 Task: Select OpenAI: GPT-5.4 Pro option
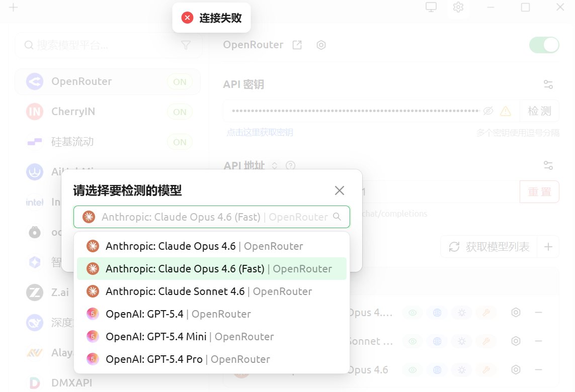(x=212, y=359)
